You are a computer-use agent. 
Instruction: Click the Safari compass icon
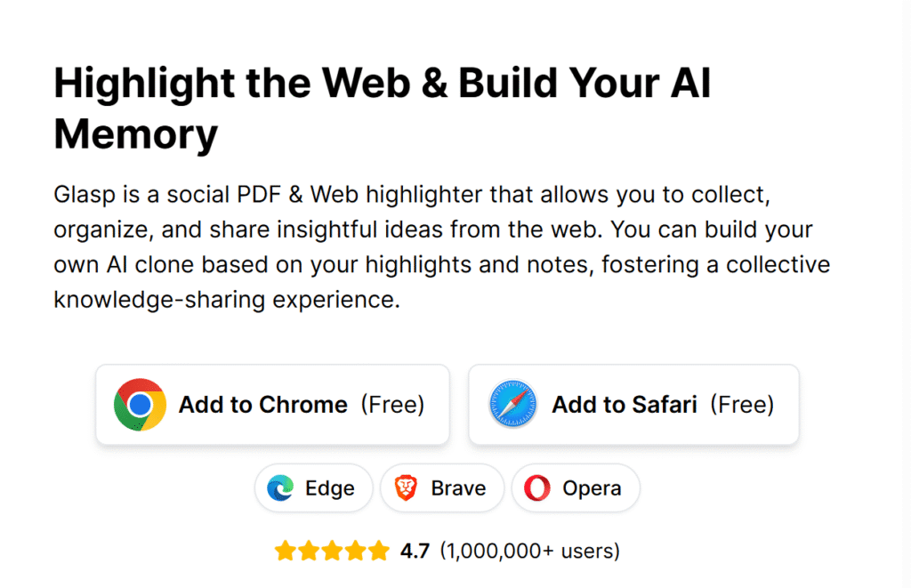click(513, 405)
